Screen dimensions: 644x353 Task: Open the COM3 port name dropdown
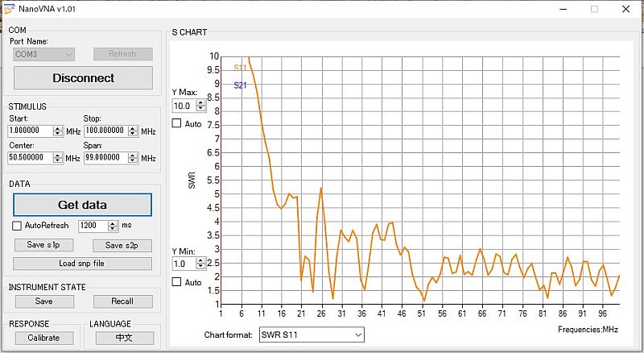(x=44, y=54)
